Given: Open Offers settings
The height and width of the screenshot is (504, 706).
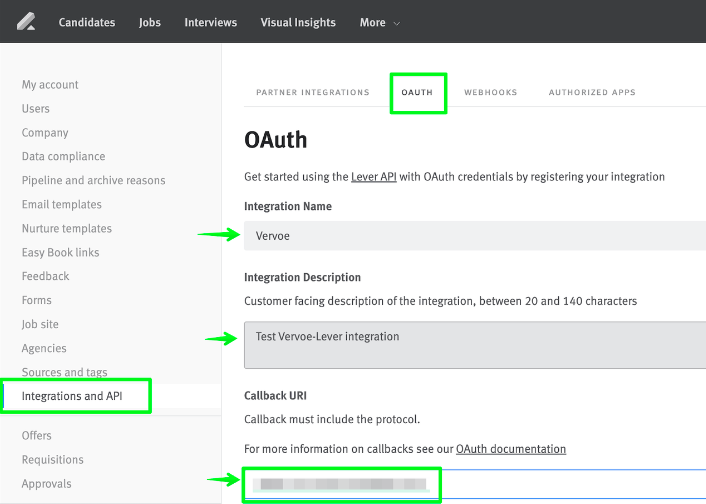Looking at the screenshot, I should [36, 436].
